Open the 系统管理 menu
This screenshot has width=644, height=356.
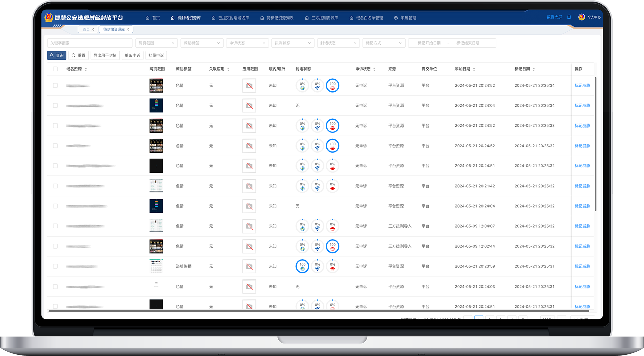[405, 18]
